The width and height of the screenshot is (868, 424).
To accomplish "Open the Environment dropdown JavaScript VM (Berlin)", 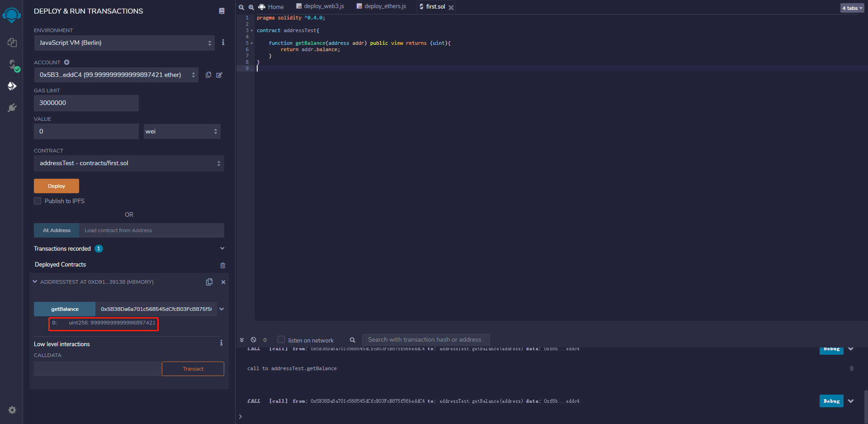I will [x=124, y=43].
